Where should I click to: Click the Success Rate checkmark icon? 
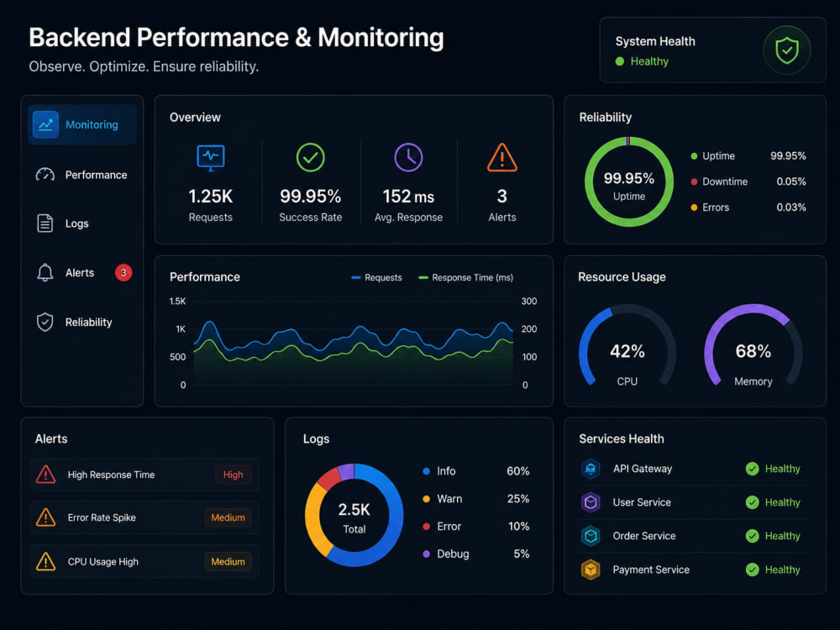(311, 158)
